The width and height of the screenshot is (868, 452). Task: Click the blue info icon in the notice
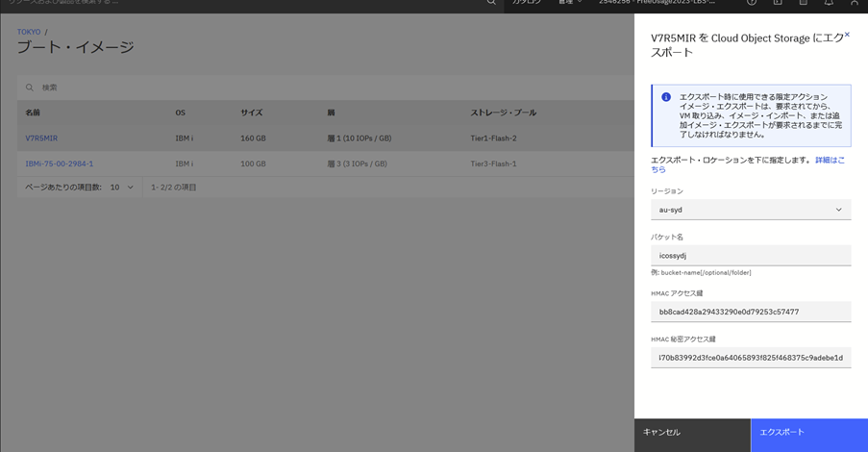coord(666,97)
